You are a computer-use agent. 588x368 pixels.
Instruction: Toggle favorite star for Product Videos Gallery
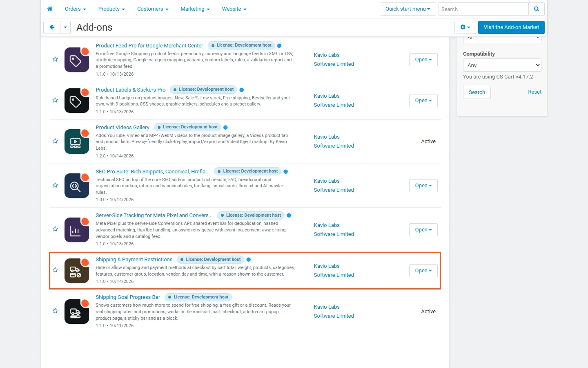55,141
